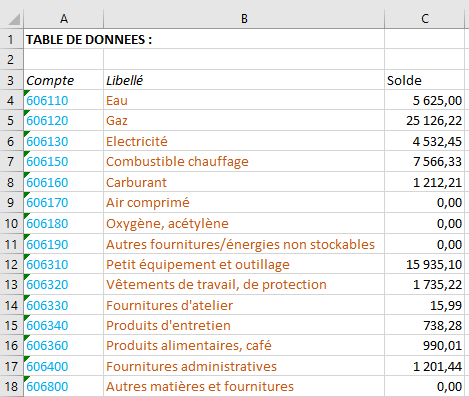Select account cell 606130

tap(64, 141)
